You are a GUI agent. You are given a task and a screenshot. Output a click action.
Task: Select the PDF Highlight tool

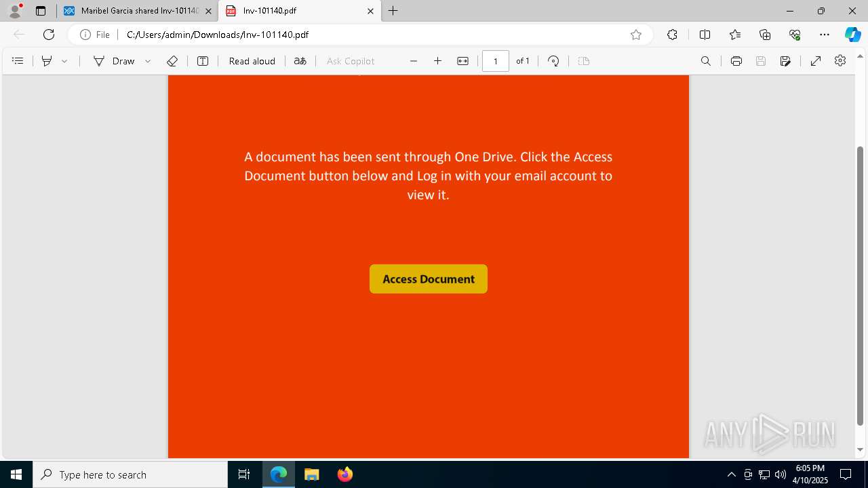pyautogui.click(x=47, y=61)
